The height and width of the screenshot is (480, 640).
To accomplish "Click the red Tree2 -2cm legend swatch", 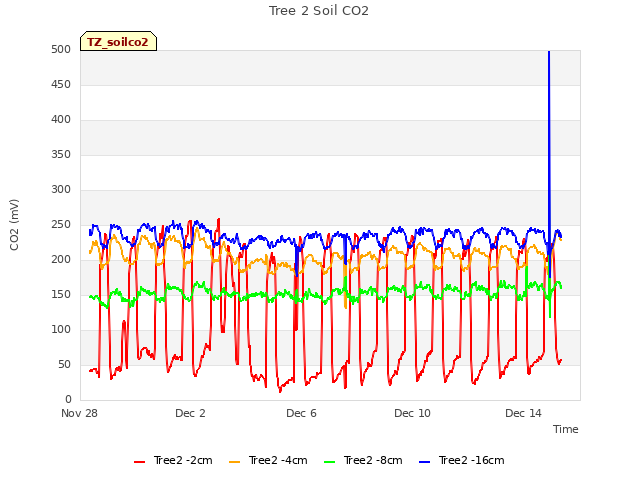I will pos(140,462).
